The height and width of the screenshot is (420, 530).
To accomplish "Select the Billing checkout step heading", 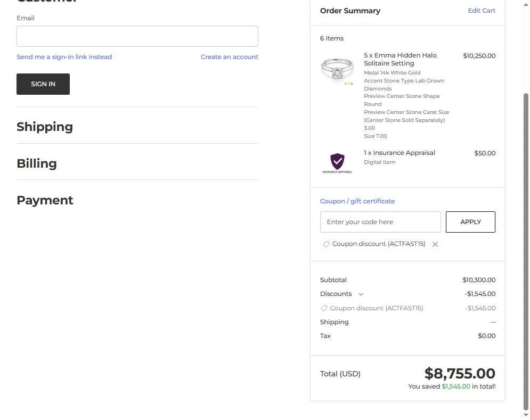I will [37, 163].
